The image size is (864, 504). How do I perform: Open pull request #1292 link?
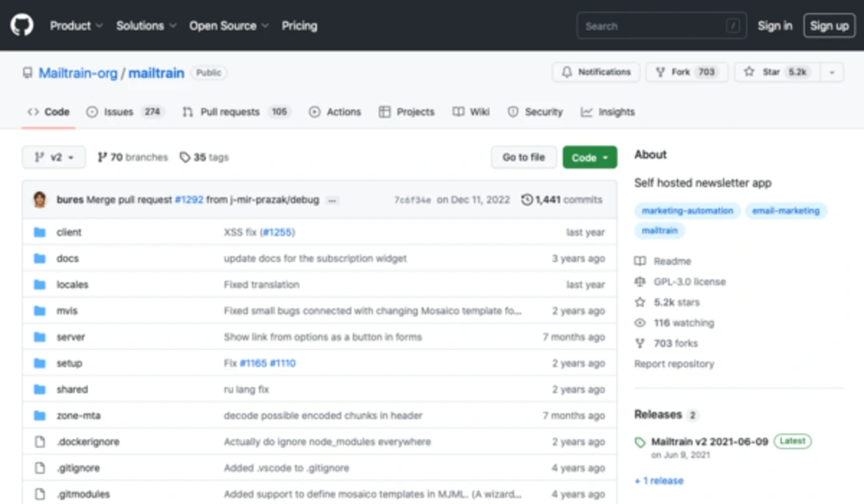(x=189, y=199)
